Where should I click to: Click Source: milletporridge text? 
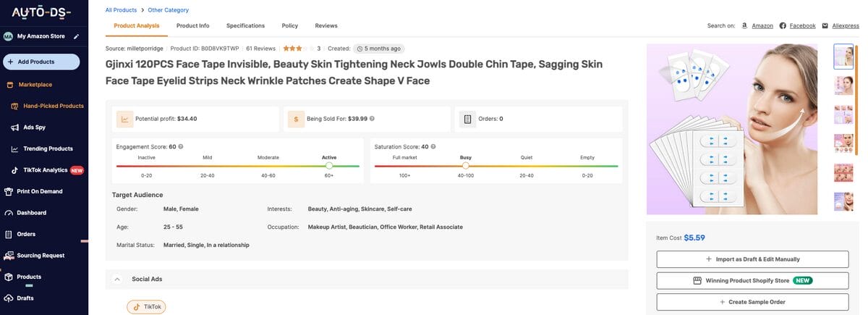coord(133,49)
